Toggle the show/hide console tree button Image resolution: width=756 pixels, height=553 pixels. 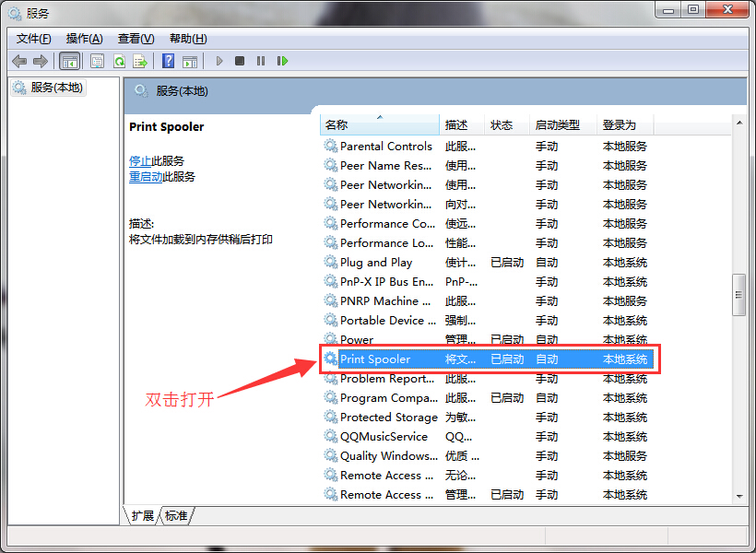pyautogui.click(x=69, y=61)
